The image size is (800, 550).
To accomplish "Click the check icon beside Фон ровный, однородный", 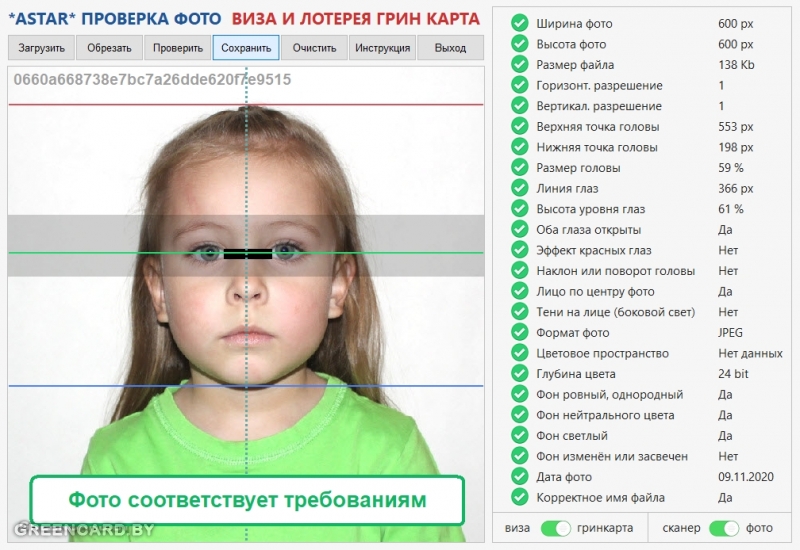I will point(519,394).
